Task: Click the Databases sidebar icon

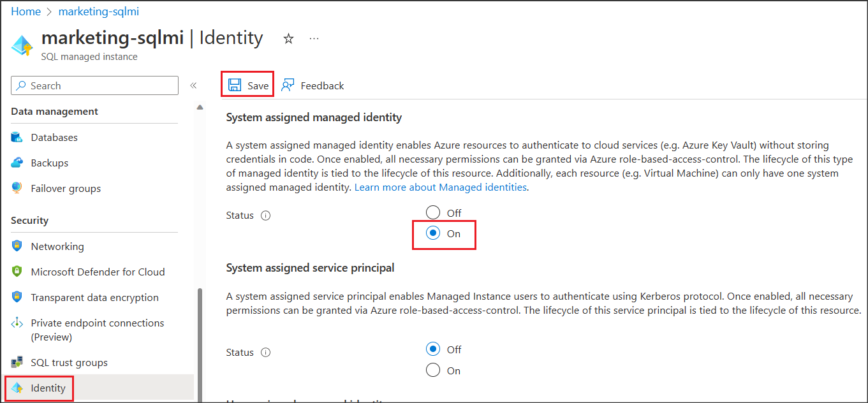Action: point(17,138)
